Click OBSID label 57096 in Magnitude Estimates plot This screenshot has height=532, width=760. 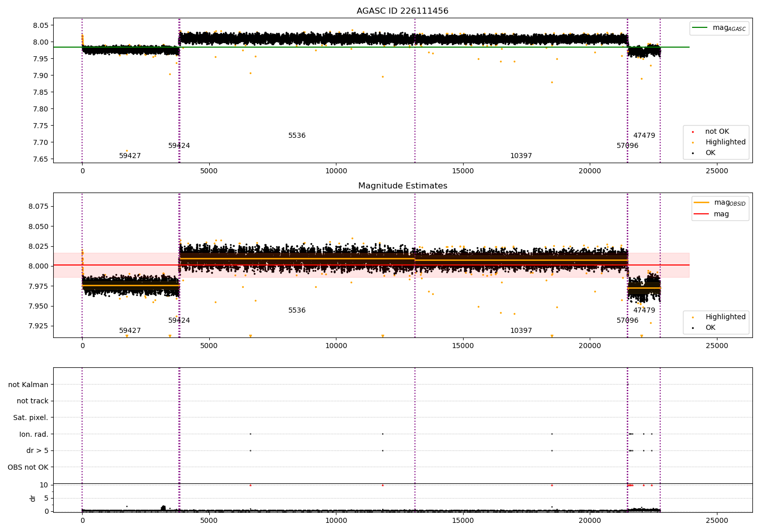pyautogui.click(x=627, y=321)
